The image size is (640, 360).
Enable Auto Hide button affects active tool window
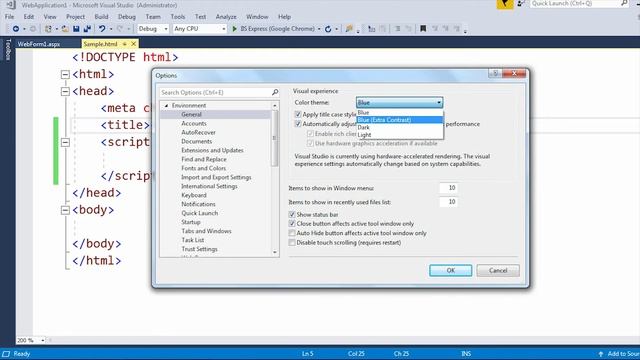coord(292,233)
